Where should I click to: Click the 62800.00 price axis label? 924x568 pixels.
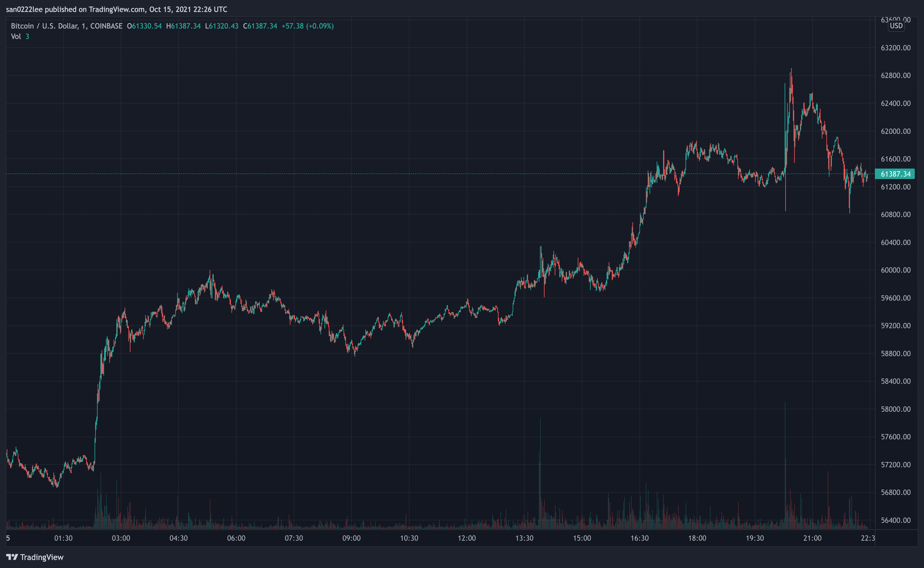click(x=896, y=76)
